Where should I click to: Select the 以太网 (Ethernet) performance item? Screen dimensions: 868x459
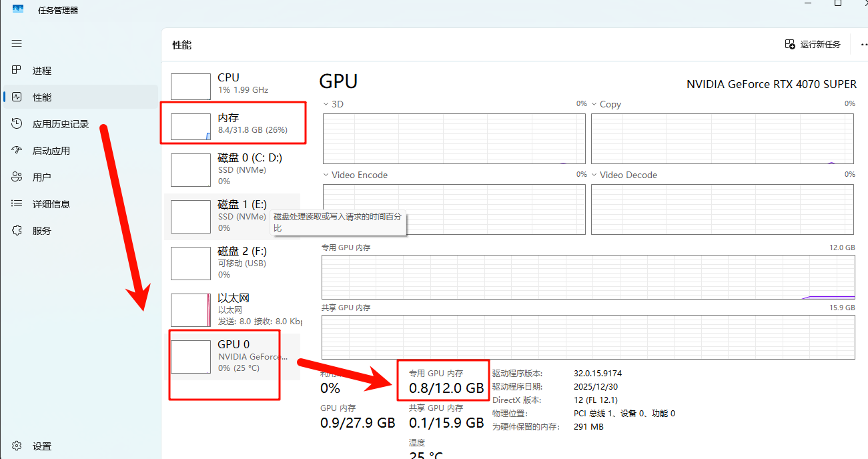pyautogui.click(x=234, y=310)
